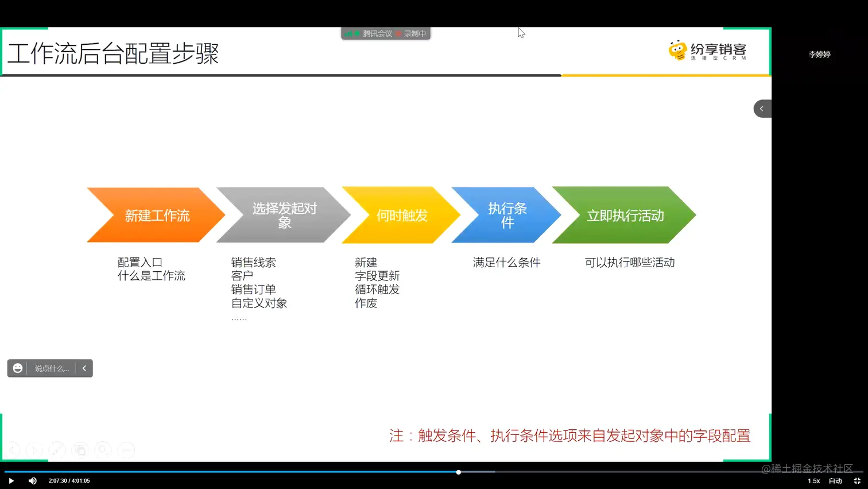Viewport: 868px width, 489px height.
Task: Go to previous slide with faded arrow
Action: 13,450
